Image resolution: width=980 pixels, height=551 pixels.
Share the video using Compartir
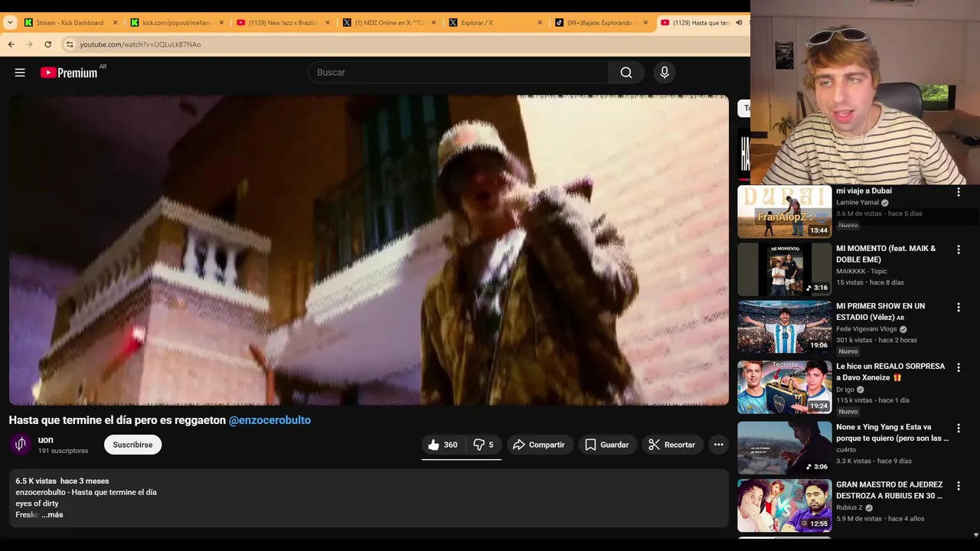(539, 445)
